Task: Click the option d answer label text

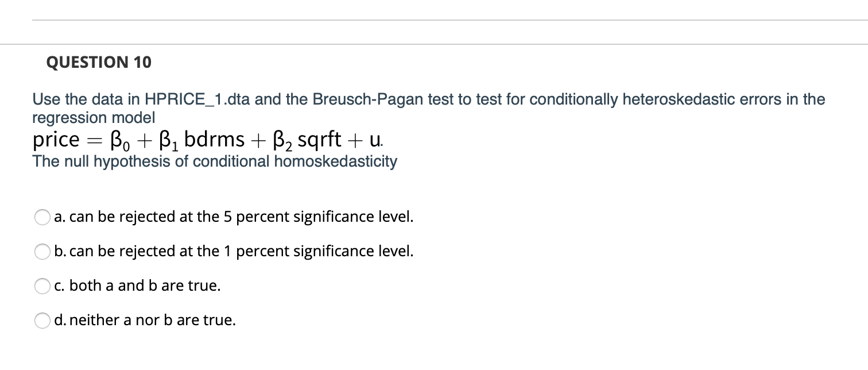Action: point(145,320)
